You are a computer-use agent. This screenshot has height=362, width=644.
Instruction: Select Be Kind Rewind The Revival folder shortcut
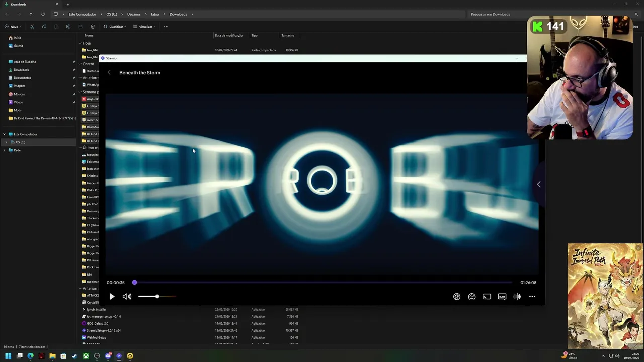pyautogui.click(x=42, y=118)
